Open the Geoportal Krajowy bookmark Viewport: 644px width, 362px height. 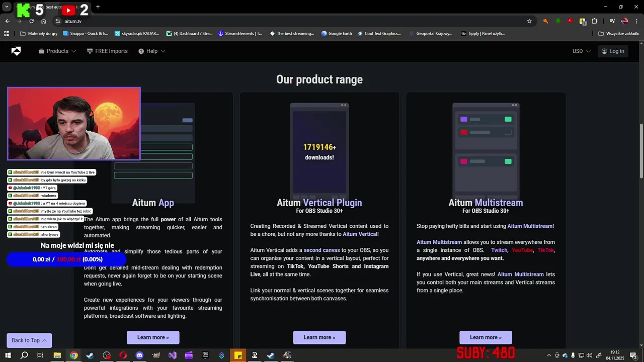pos(431,34)
